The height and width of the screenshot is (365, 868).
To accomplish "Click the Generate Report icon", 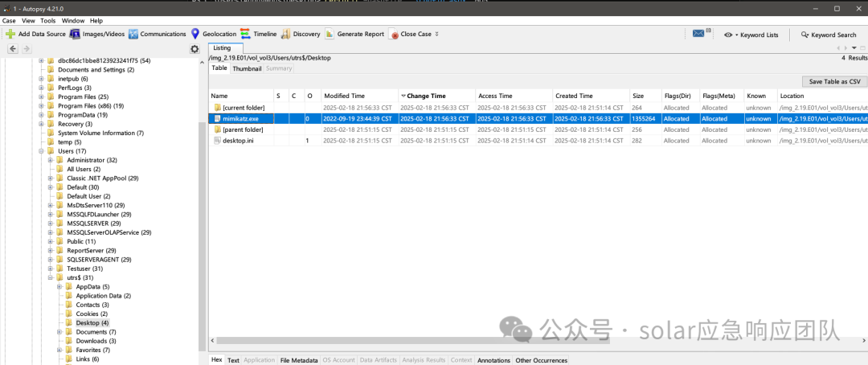I will [329, 35].
